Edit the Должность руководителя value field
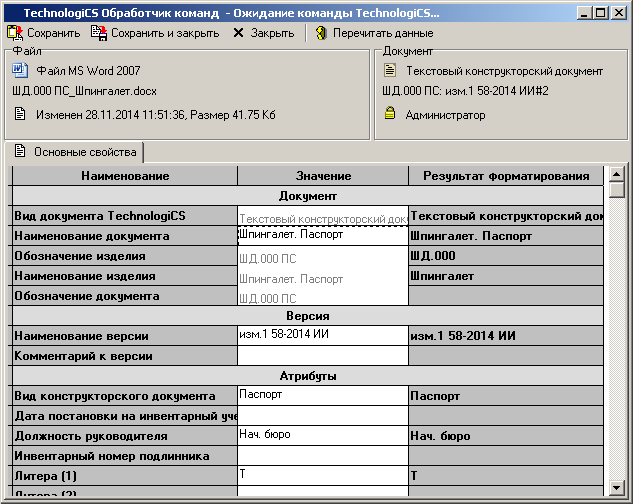Screen dimensions: 633x504 tap(322, 436)
